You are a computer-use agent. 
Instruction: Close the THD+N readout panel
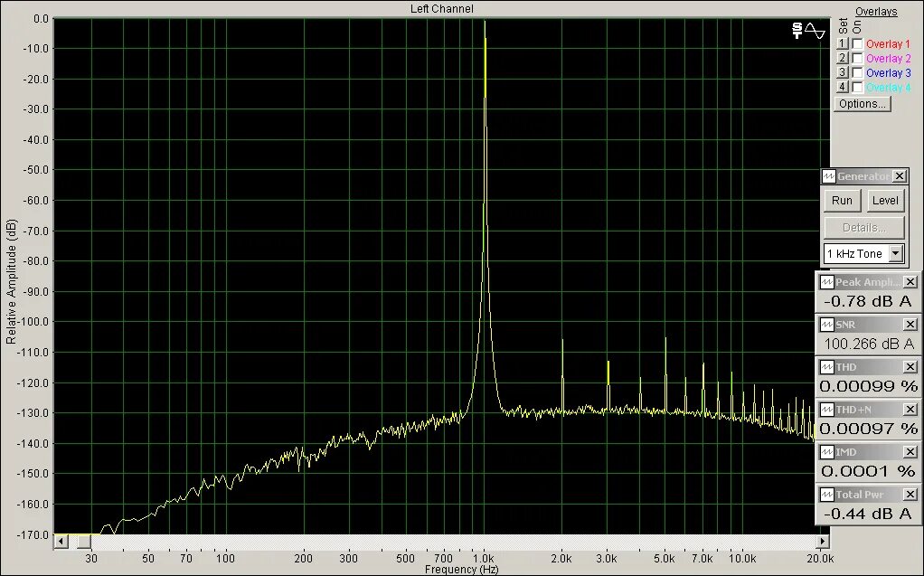pyautogui.click(x=910, y=409)
